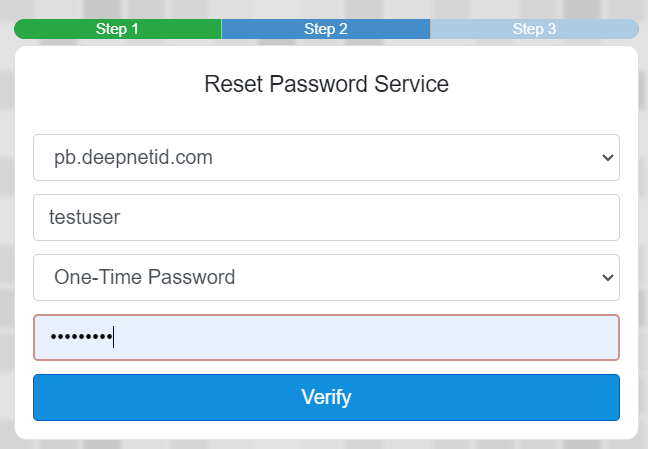648x449 pixels.
Task: Click the 'pb.deepnetid.com' text in the selector
Action: (133, 157)
